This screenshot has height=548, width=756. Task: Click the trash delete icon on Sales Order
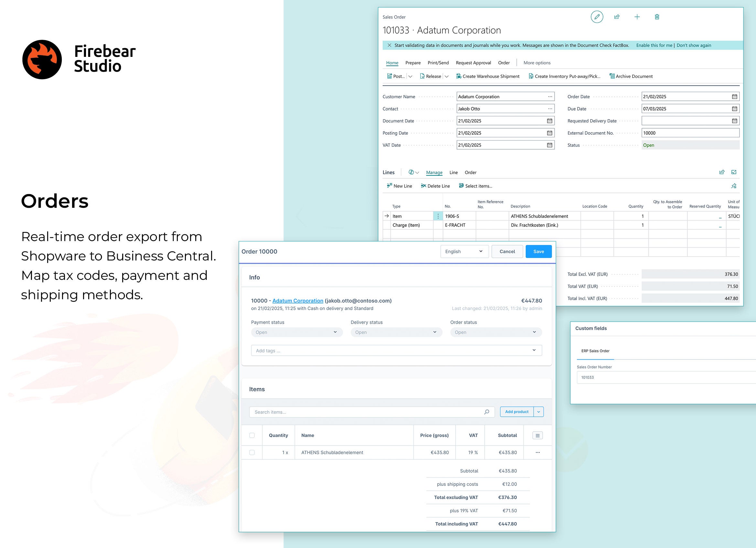pyautogui.click(x=657, y=17)
